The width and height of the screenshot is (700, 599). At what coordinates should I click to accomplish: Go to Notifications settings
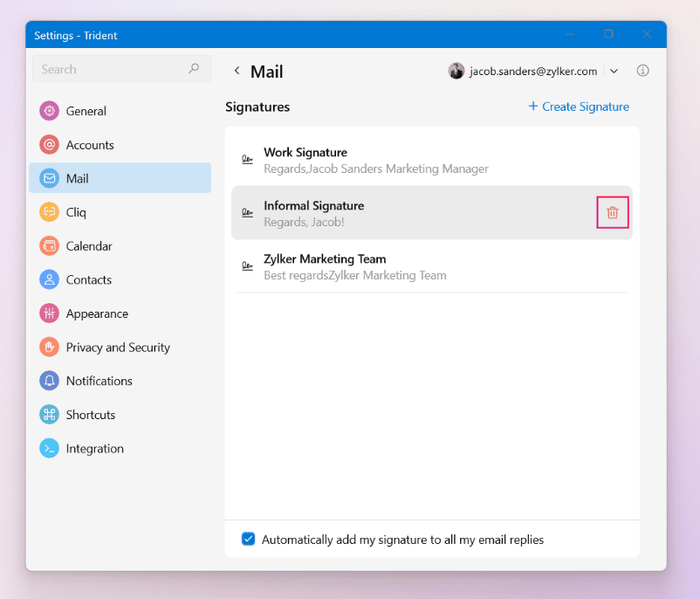point(99,381)
